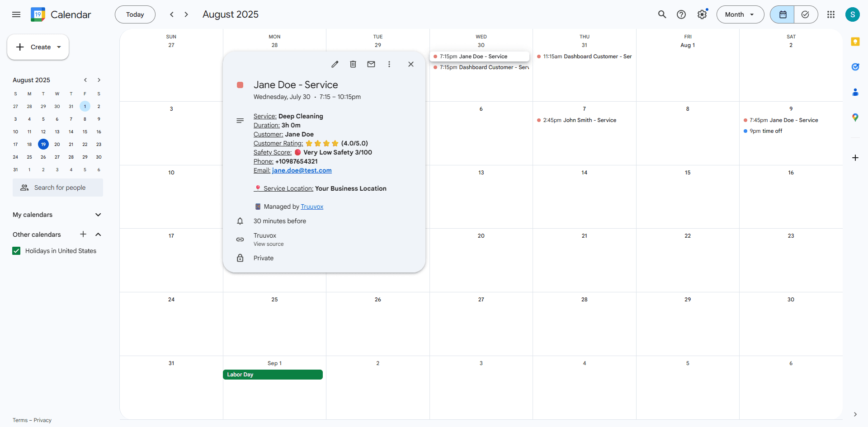868x427 pixels.
Task: Click the event color swatch square
Action: [x=240, y=84]
